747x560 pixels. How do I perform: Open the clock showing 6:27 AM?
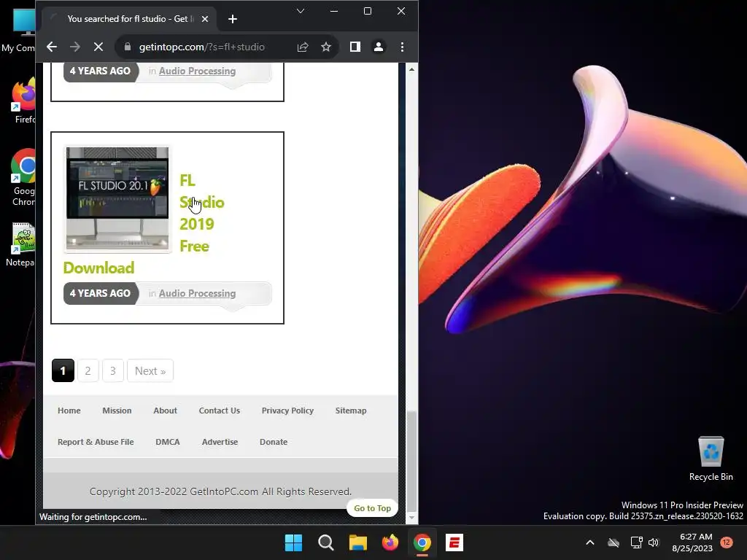[692, 542]
